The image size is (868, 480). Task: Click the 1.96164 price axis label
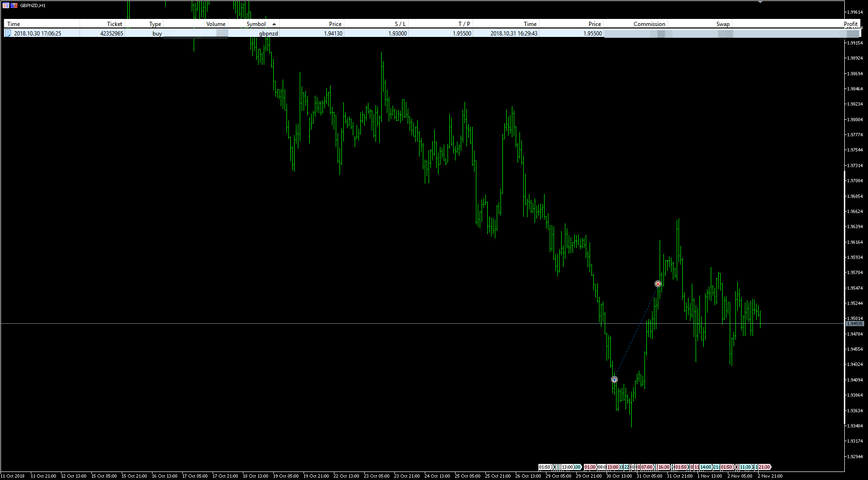click(855, 242)
